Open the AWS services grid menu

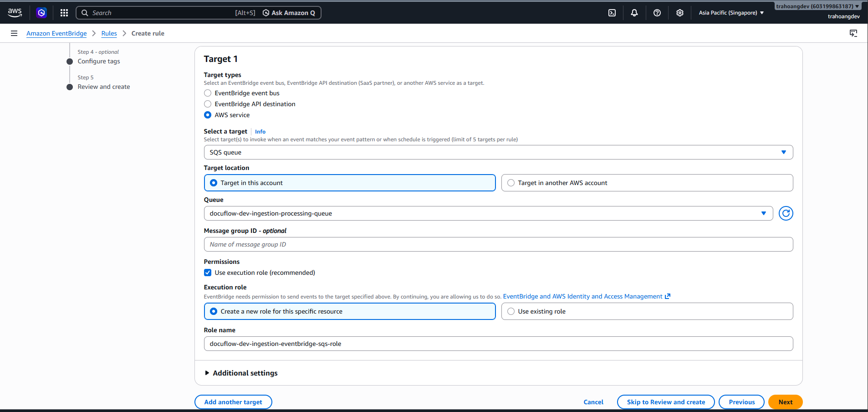pyautogui.click(x=64, y=13)
